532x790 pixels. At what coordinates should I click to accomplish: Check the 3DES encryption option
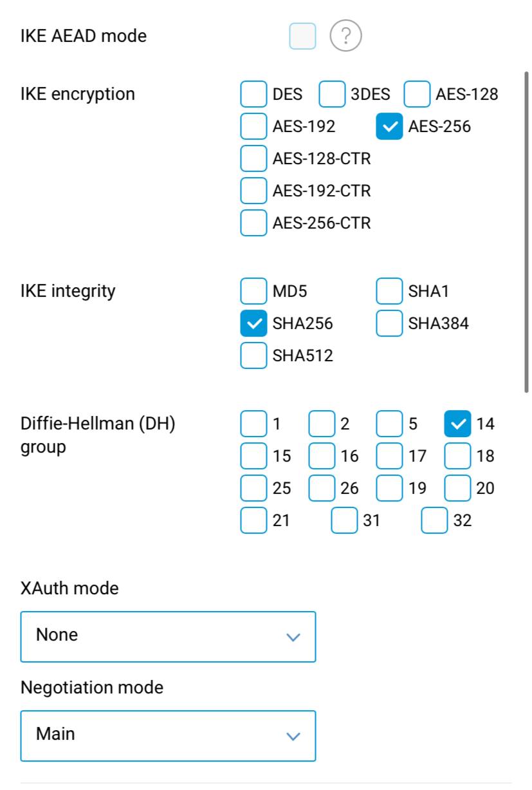tap(332, 94)
